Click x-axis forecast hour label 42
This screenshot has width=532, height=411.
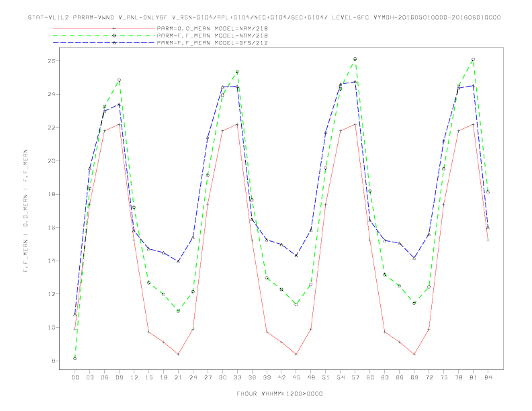281,377
